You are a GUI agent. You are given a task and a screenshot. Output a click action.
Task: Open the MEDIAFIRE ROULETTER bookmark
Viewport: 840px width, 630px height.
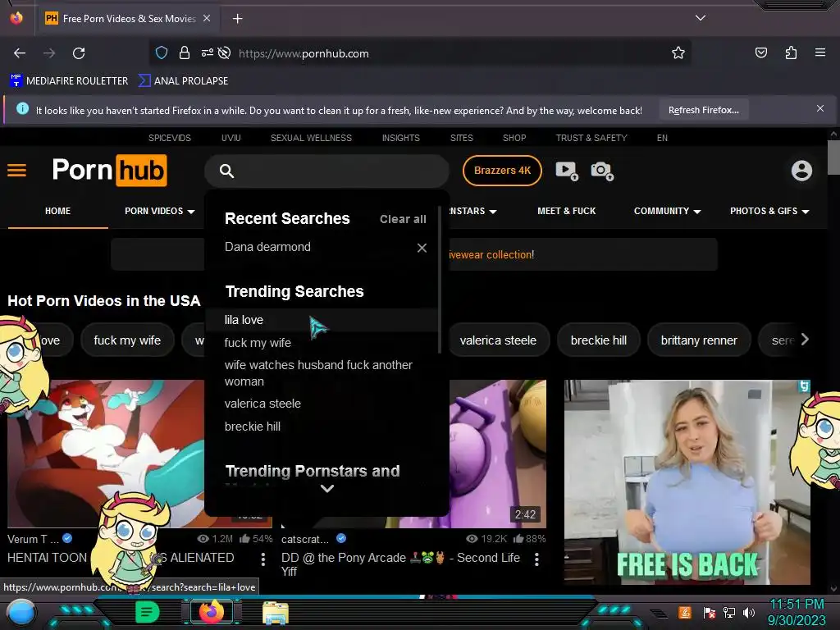(69, 81)
